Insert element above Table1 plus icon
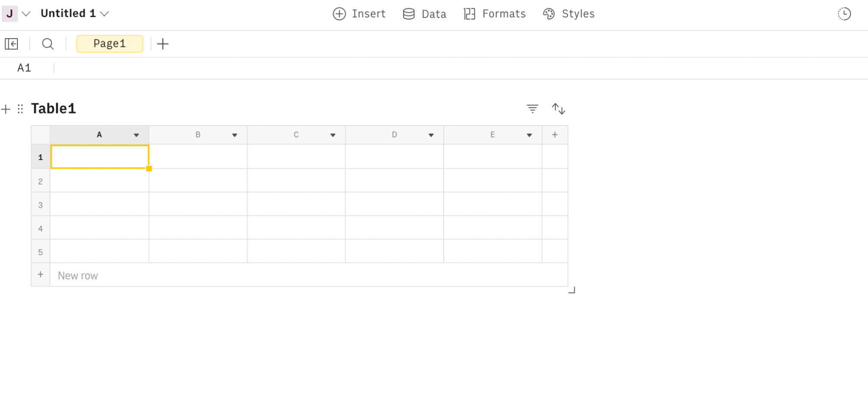This screenshot has width=868, height=400. tap(6, 109)
